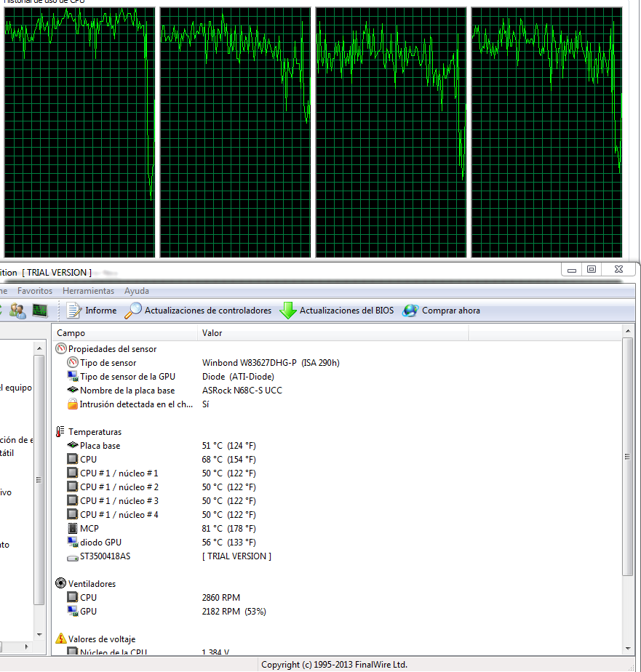The height and width of the screenshot is (672, 641).
Task: Click the núcleo #4 chip icon
Action: point(73,514)
